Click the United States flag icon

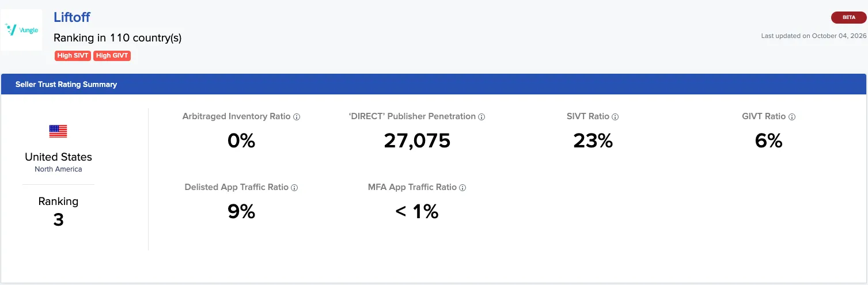point(58,131)
